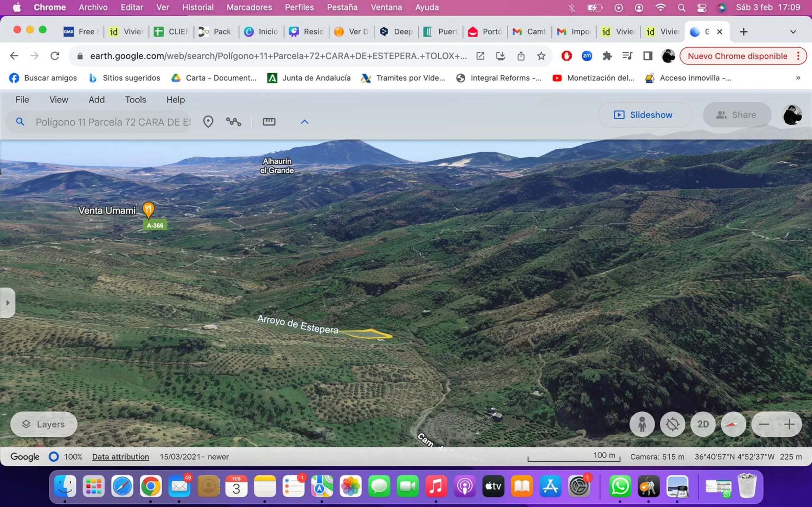This screenshot has width=812, height=507.
Task: Click the red compass needle icon
Action: point(733,424)
